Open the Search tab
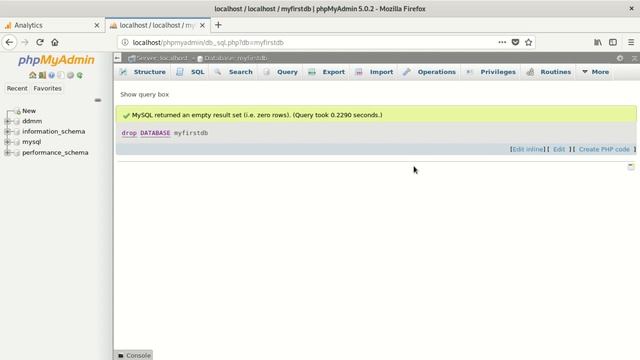 [x=234, y=72]
